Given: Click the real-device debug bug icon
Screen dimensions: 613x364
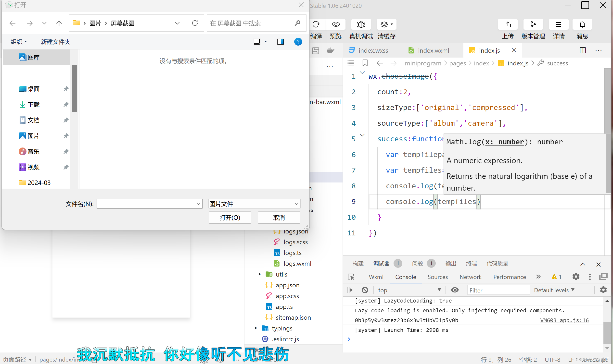Looking at the screenshot, I should pos(361,24).
